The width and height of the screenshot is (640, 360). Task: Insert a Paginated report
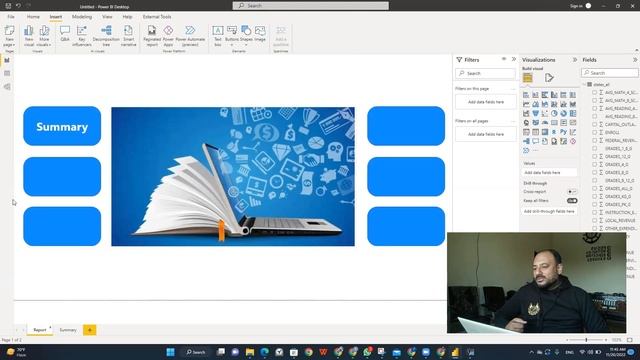152,36
